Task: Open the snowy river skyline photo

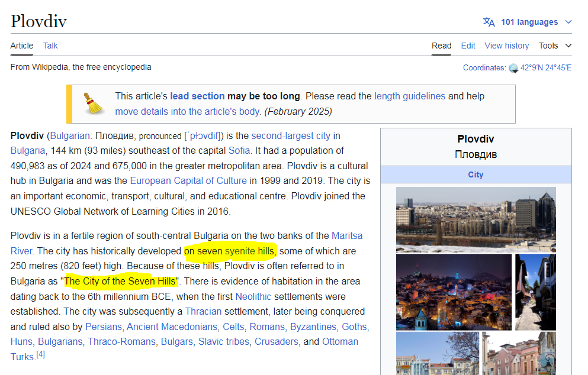Action: tap(476, 220)
